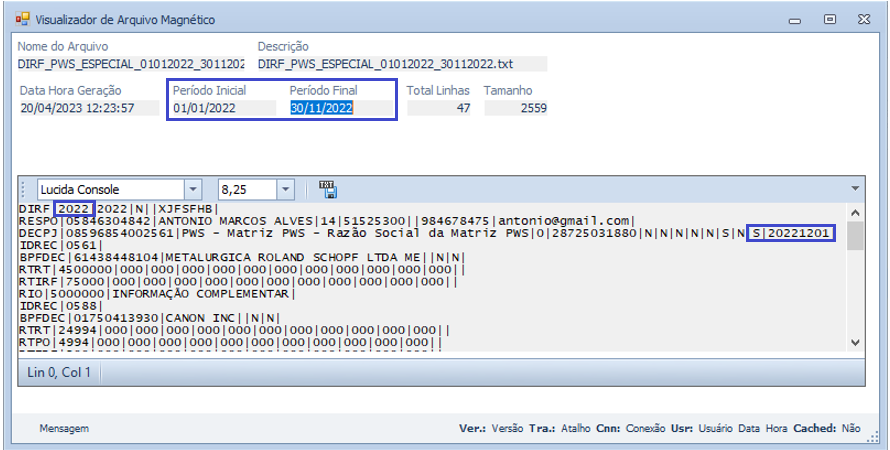Click the Período Inicial field 01/01/2022

pyautogui.click(x=224, y=108)
